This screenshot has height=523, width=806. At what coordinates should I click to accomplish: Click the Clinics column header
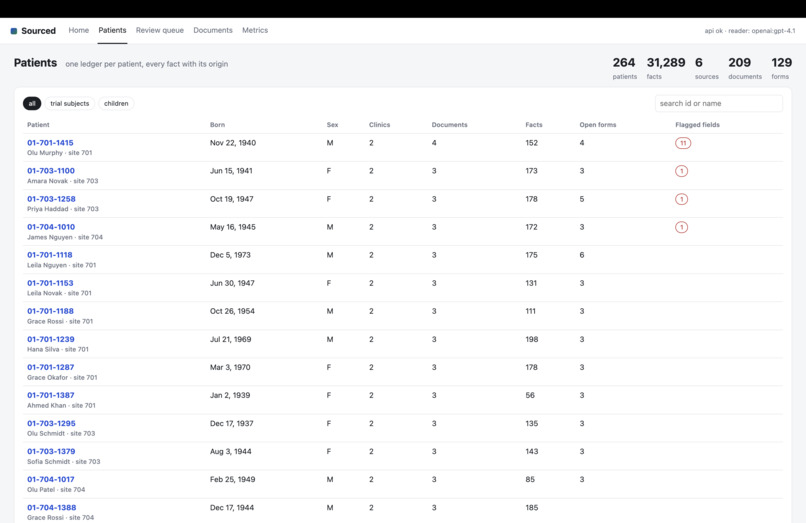click(x=379, y=125)
